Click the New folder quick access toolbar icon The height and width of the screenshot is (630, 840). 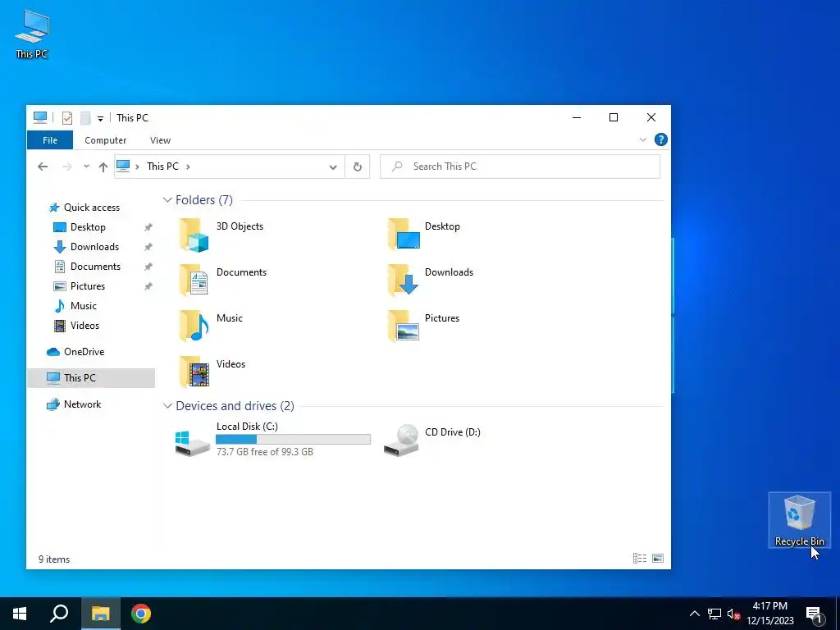(85, 118)
